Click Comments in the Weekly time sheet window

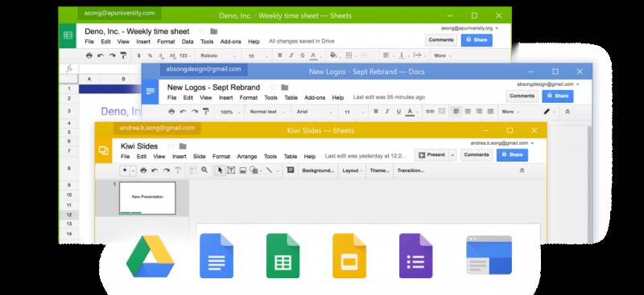click(441, 40)
